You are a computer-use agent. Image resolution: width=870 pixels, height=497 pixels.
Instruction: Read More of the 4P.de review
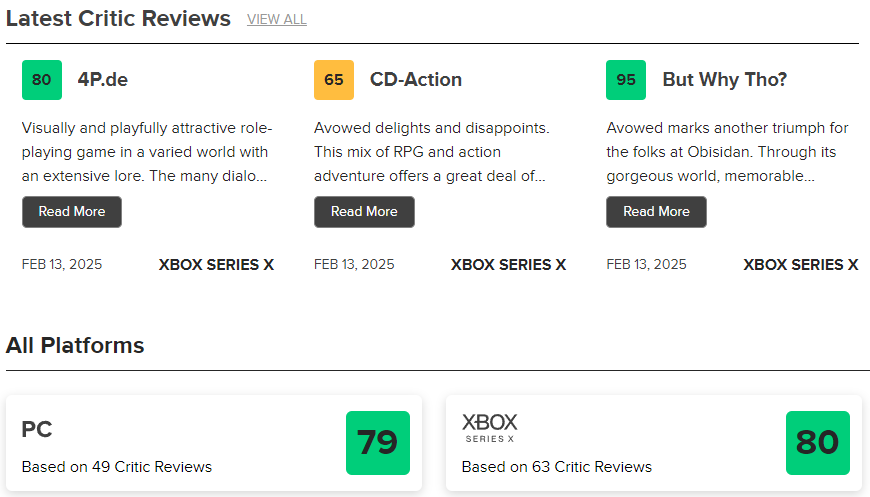[72, 211]
